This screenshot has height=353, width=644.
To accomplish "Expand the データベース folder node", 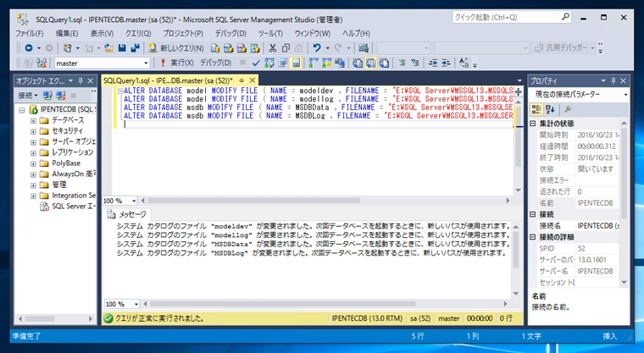I will coord(33,121).
